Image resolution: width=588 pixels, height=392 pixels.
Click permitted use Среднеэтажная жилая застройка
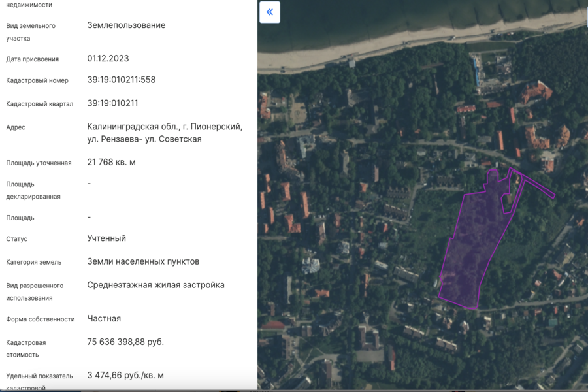click(155, 285)
